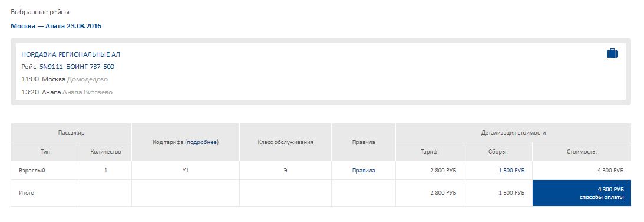Click the 1 500 РУБ fees link
The width and height of the screenshot is (644, 222).
[x=511, y=171]
